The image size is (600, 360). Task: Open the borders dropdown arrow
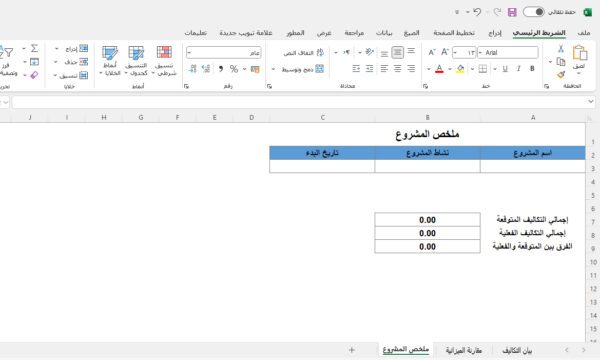click(x=472, y=69)
